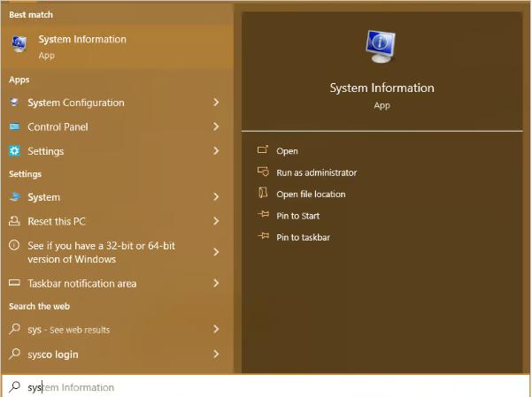Click the System Information title in preview pane

382,88
